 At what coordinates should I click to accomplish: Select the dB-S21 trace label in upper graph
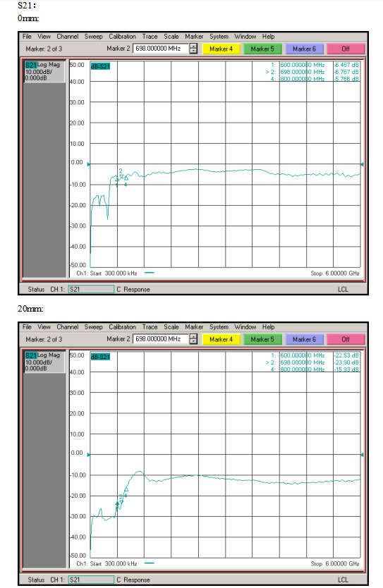coord(100,66)
